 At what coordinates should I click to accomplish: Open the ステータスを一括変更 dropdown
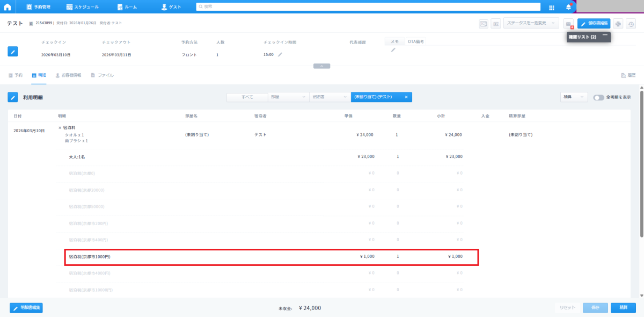pyautogui.click(x=531, y=23)
